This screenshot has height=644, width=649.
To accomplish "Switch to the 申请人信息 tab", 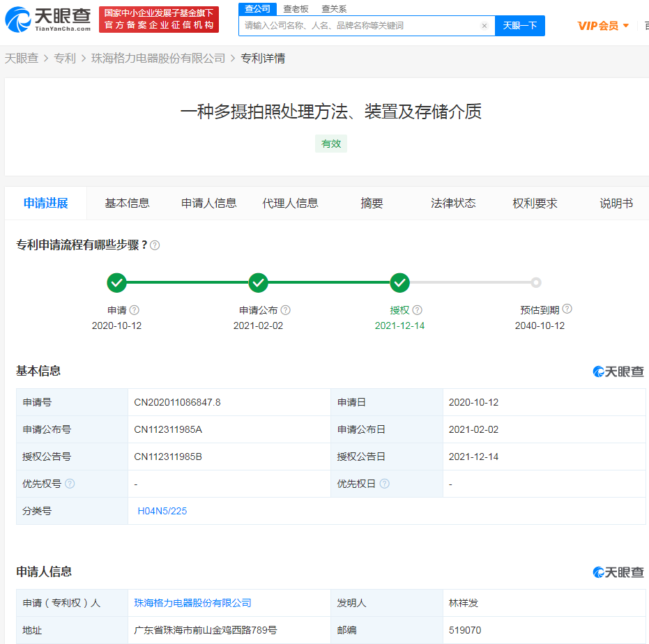I will tap(208, 204).
